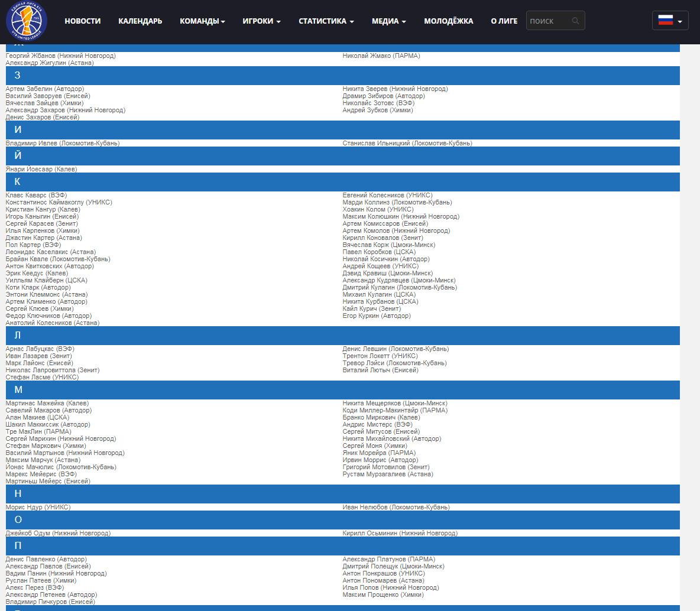
Task: Open Евгений Колесников (УНИКС) profile
Action: tap(387, 195)
